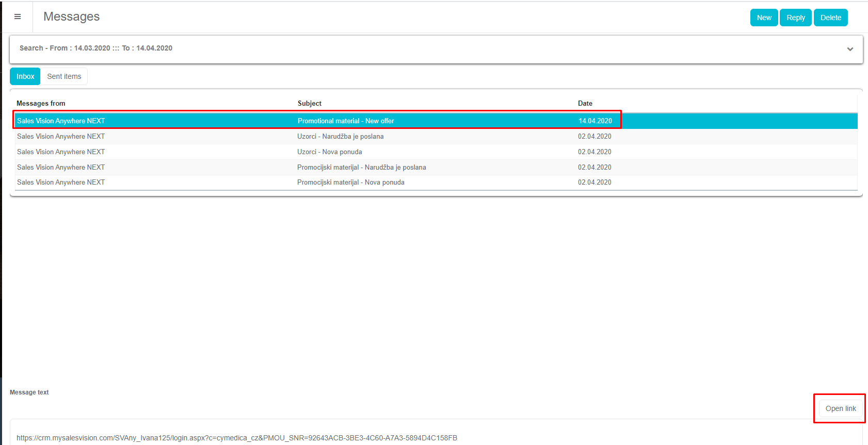This screenshot has width=868, height=445.
Task: Select Promocijski materijal - Nova ponuda message
Action: [350, 182]
